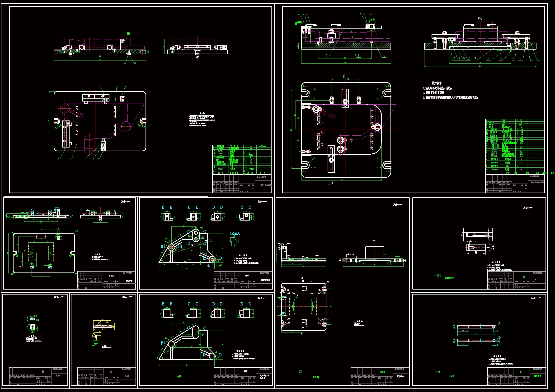Click the section marker C below the assembly plan view
This screenshot has height=392, width=555.
pos(333,183)
